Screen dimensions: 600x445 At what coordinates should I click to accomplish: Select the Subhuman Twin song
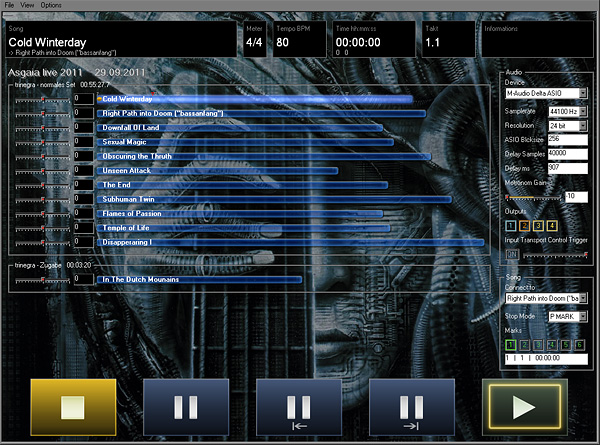point(274,199)
